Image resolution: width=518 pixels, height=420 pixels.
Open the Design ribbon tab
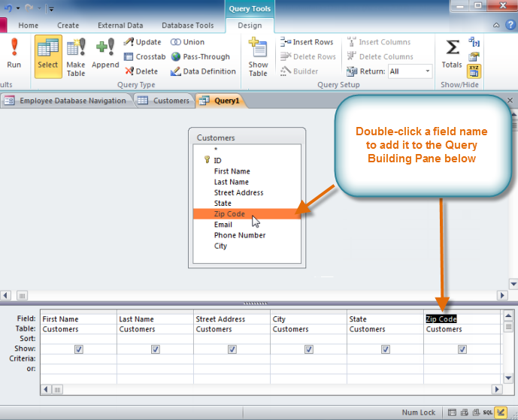coord(250,26)
